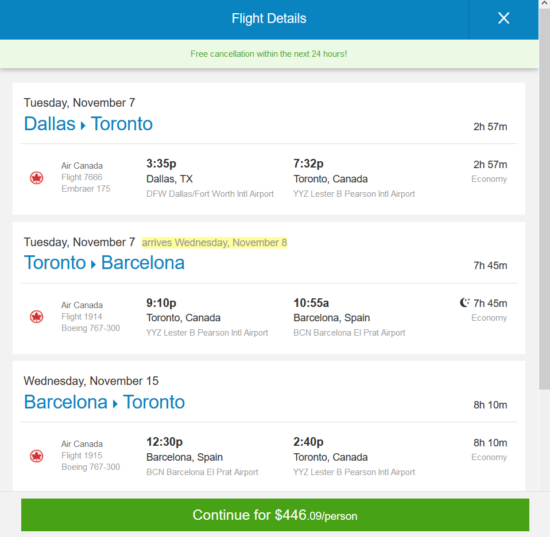Screen dimensions: 550x537
Task: Click Air Canada logo for Flight 1915
Action: pyautogui.click(x=36, y=456)
